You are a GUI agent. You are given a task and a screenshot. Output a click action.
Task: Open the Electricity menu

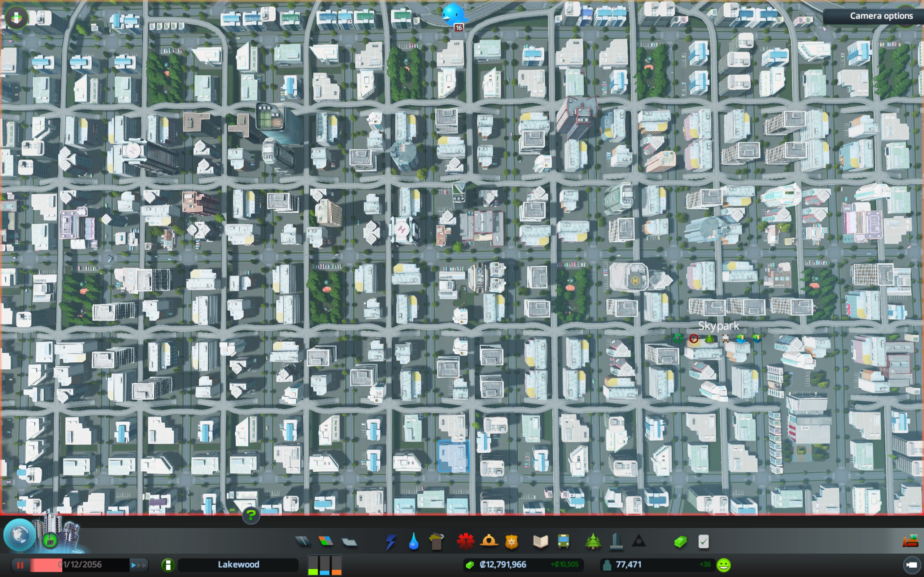click(390, 542)
